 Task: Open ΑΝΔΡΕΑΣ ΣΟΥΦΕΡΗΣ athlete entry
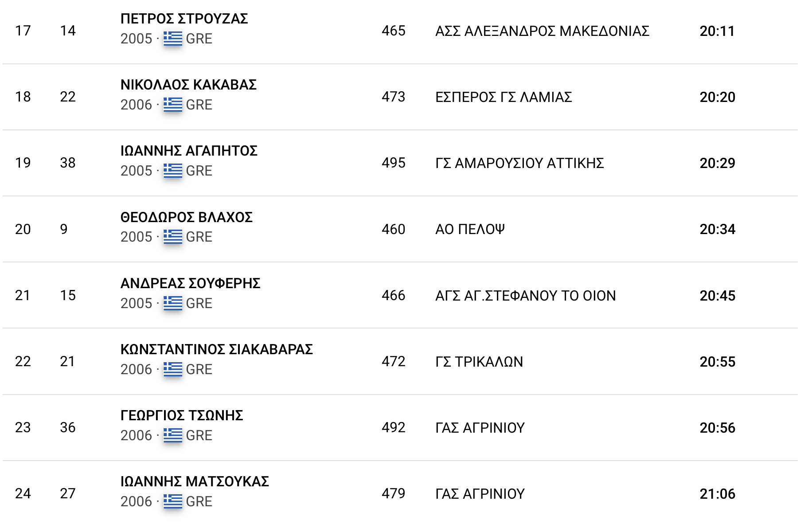[190, 283]
